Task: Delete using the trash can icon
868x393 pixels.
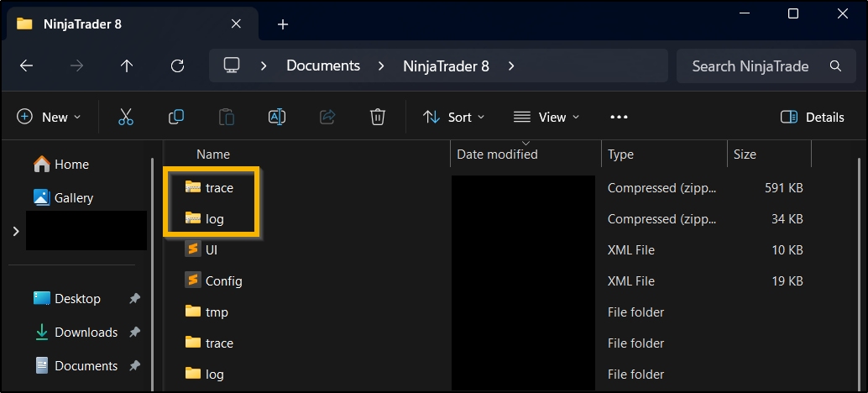Action: pyautogui.click(x=378, y=117)
